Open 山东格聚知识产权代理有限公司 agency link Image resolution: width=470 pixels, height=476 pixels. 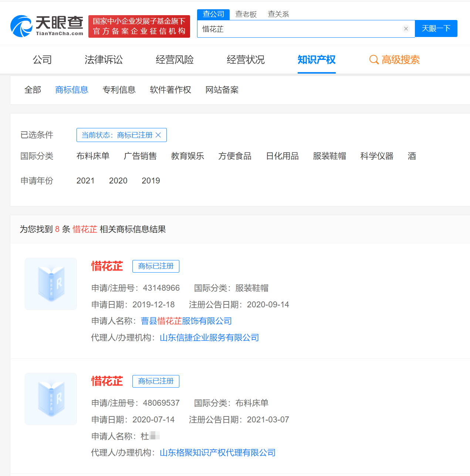pyautogui.click(x=217, y=453)
